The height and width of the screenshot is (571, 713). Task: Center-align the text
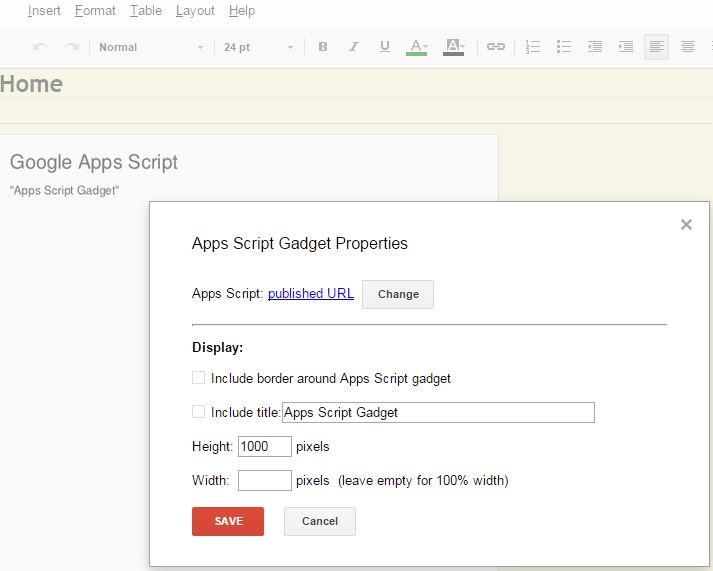(688, 47)
